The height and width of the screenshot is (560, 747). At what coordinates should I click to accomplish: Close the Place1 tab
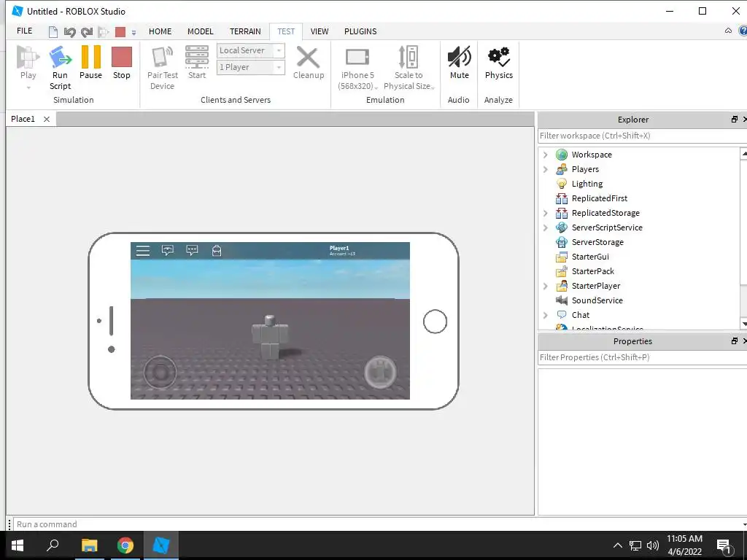click(47, 119)
